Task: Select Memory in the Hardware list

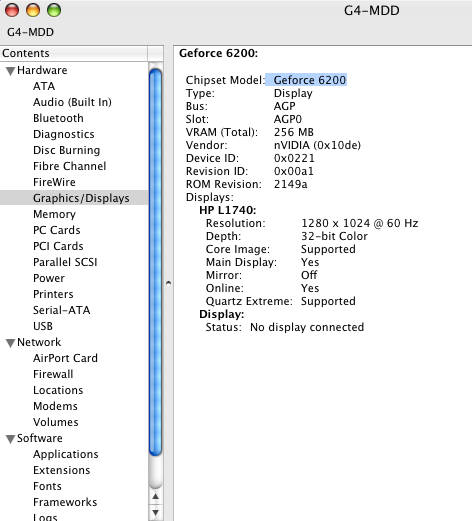Action: [54, 214]
